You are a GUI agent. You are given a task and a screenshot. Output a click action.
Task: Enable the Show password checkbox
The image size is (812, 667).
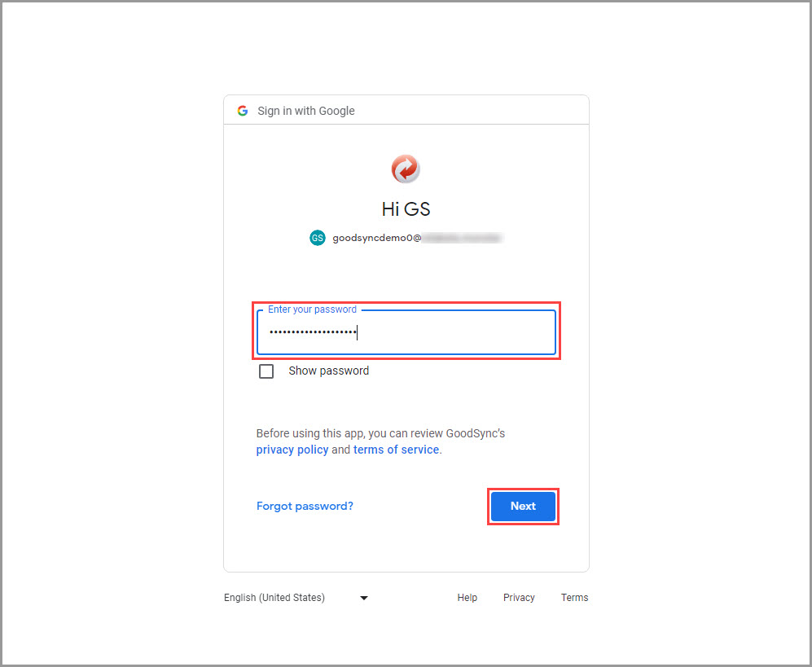coord(266,371)
